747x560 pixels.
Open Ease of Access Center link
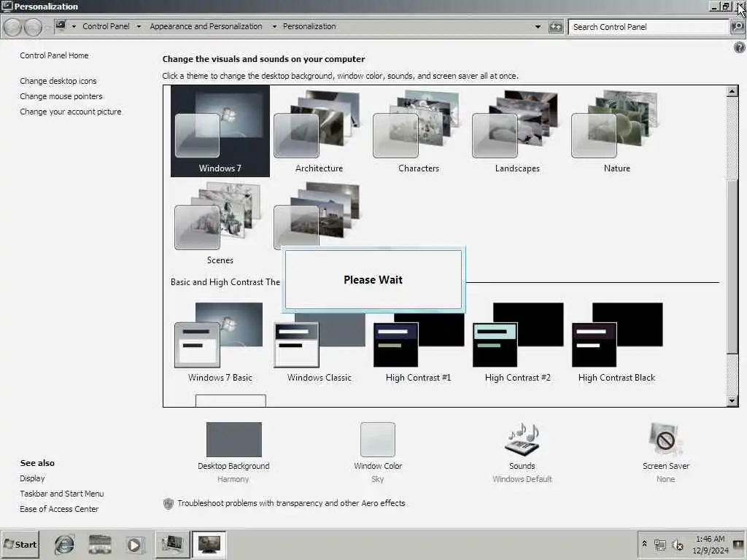point(59,508)
